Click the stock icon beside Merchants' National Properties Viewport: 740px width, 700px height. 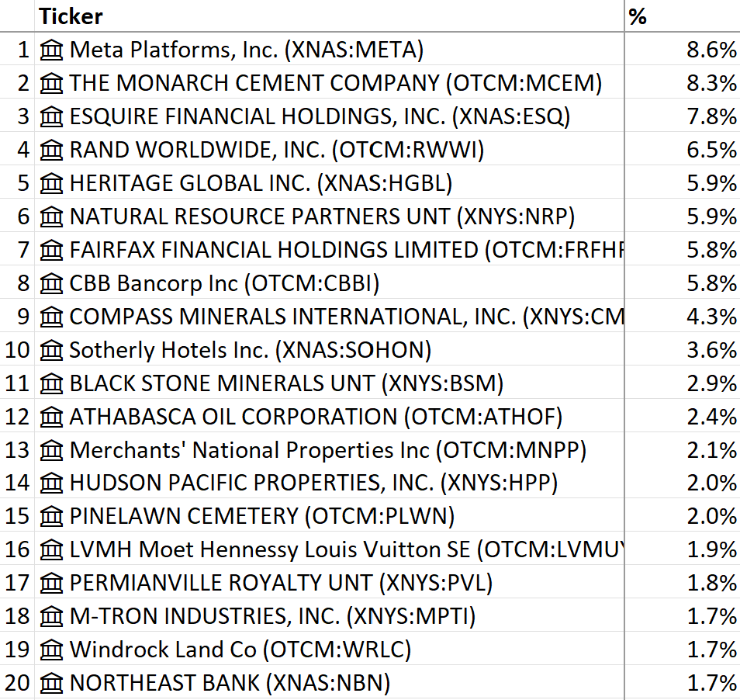[51, 450]
